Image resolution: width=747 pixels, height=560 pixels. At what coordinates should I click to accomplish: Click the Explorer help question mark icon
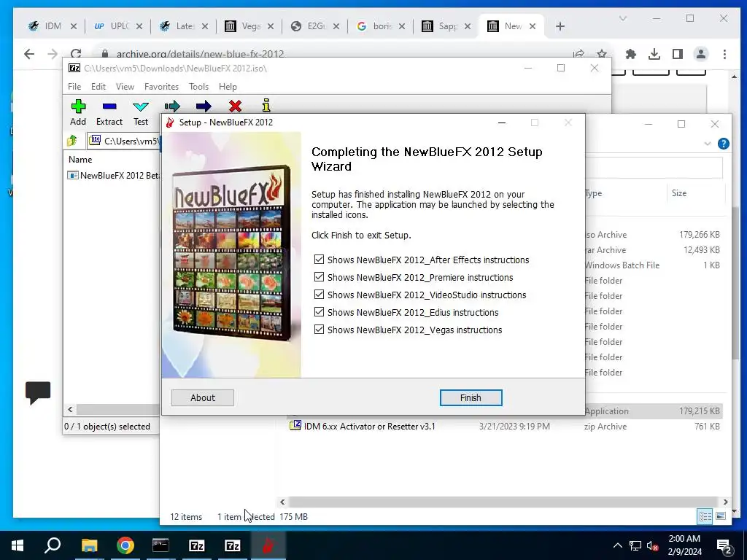pos(723,144)
